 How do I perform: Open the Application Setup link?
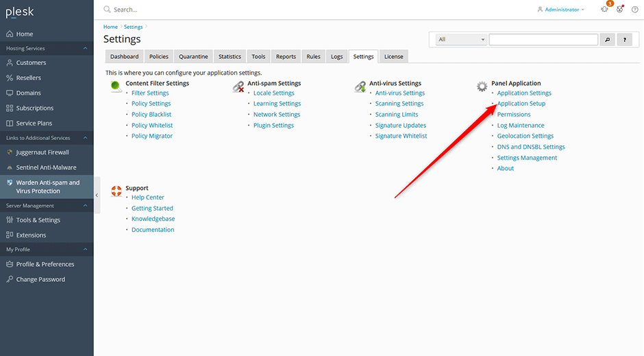(521, 104)
